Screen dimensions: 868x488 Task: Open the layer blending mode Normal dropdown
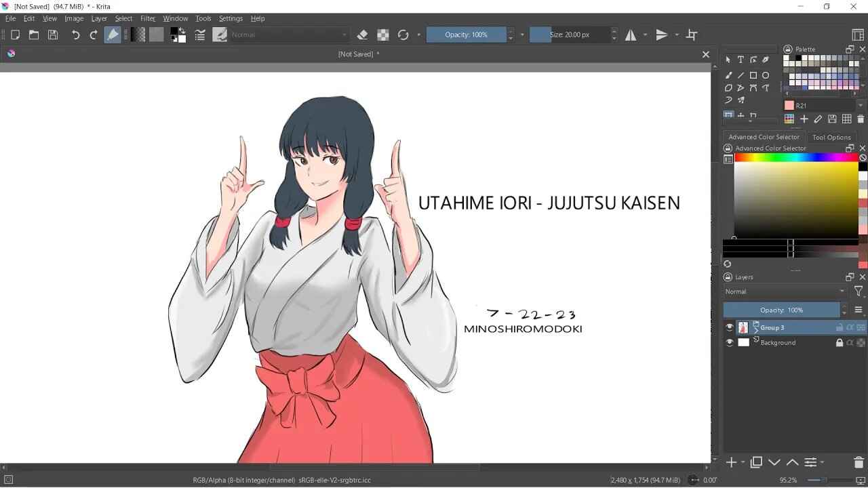coord(785,291)
